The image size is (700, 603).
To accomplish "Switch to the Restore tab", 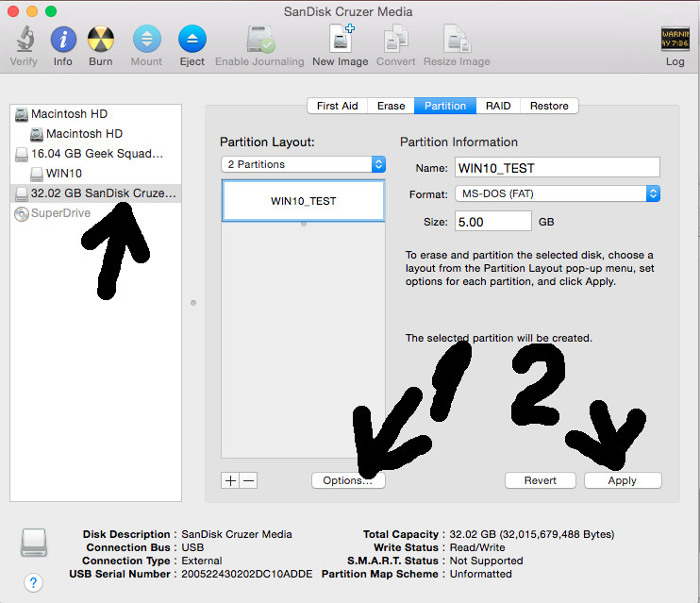I will 549,106.
